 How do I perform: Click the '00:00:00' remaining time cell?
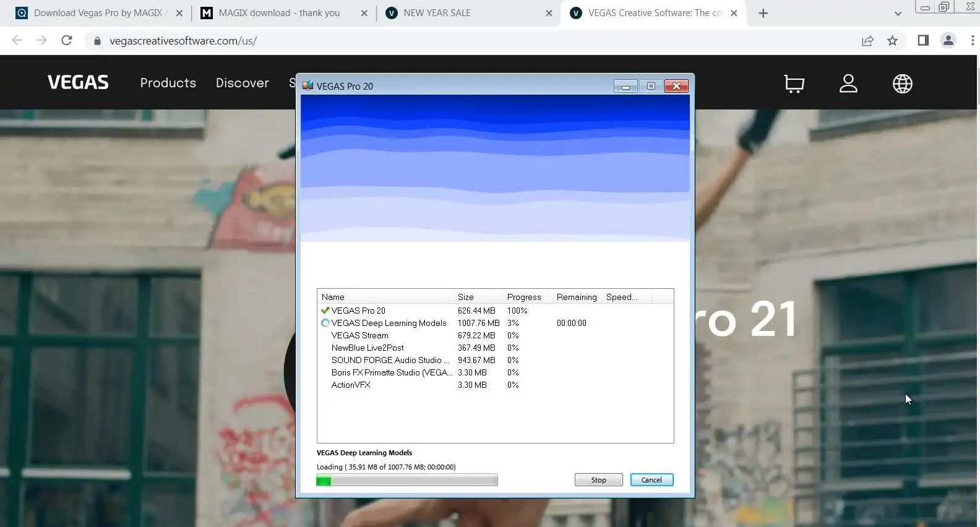(x=571, y=323)
